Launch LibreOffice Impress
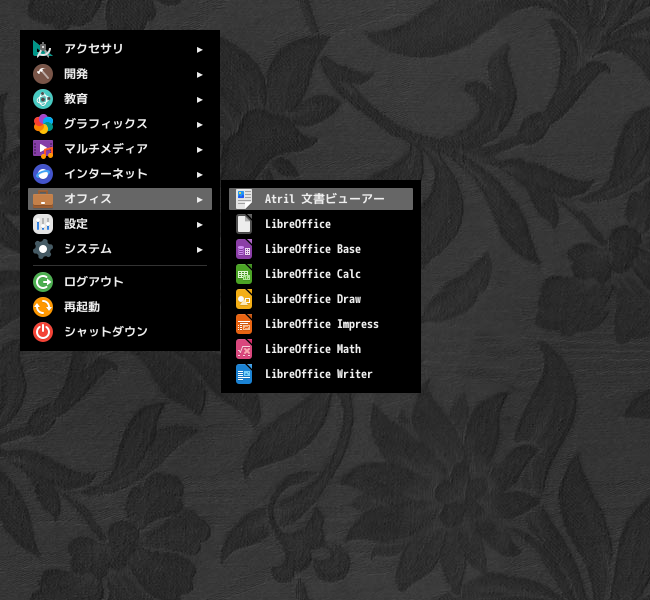 point(321,324)
